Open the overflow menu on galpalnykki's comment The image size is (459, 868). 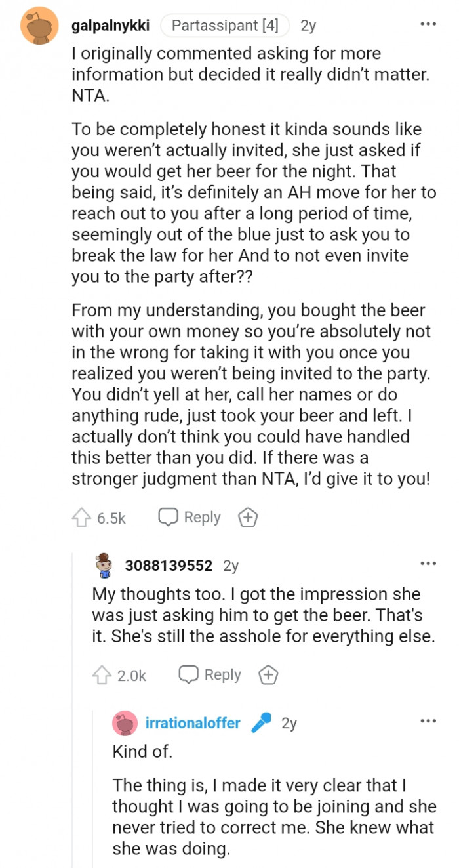point(428,23)
